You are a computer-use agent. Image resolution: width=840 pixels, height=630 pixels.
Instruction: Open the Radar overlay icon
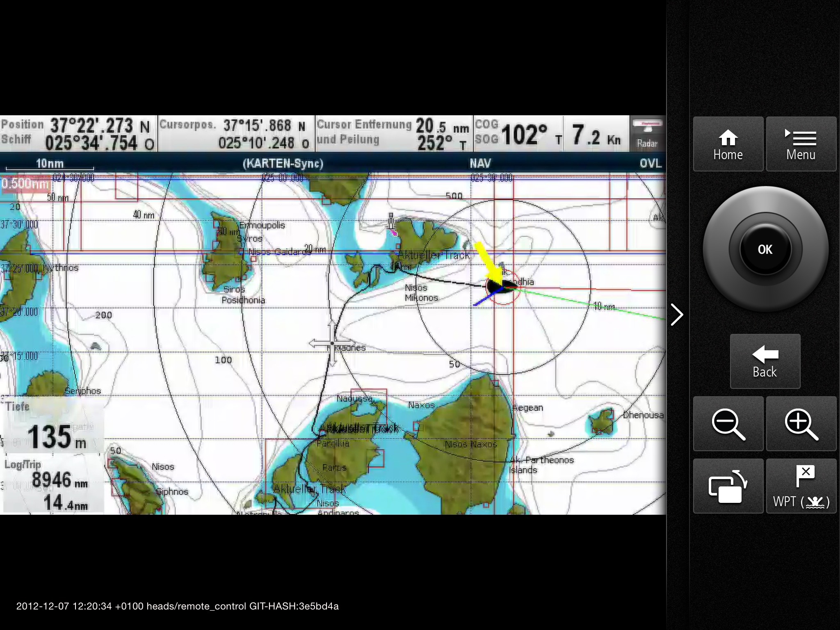647,134
